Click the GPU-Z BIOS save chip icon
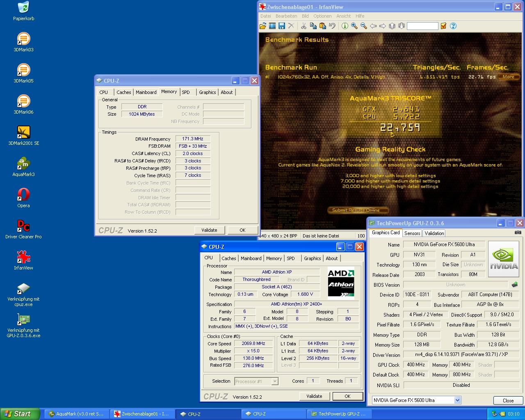 click(514, 284)
